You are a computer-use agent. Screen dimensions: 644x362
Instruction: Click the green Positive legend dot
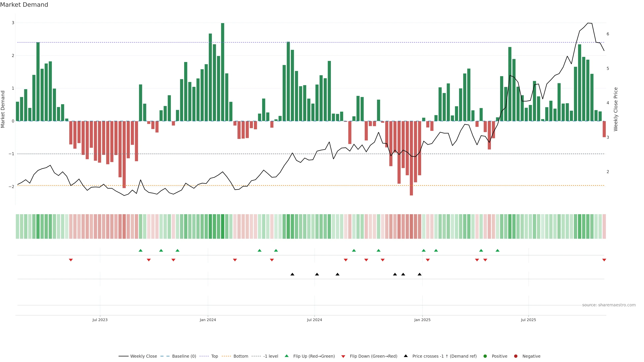point(485,356)
